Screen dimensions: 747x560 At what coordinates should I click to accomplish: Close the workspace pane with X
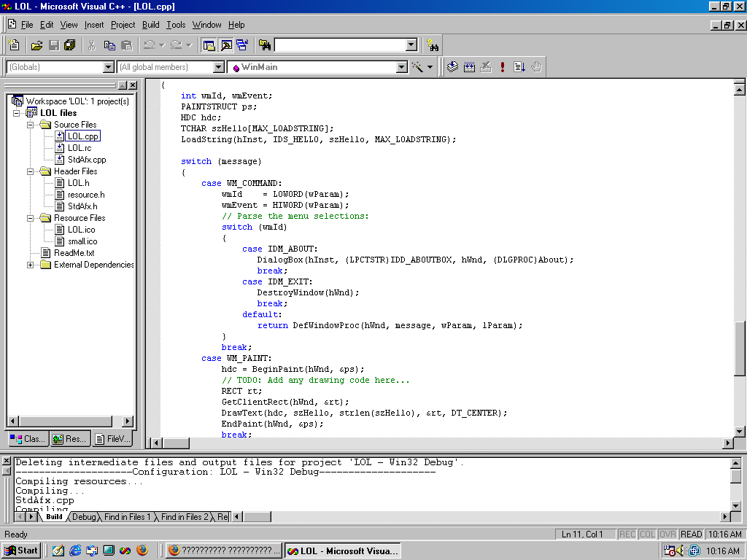[x=133, y=85]
